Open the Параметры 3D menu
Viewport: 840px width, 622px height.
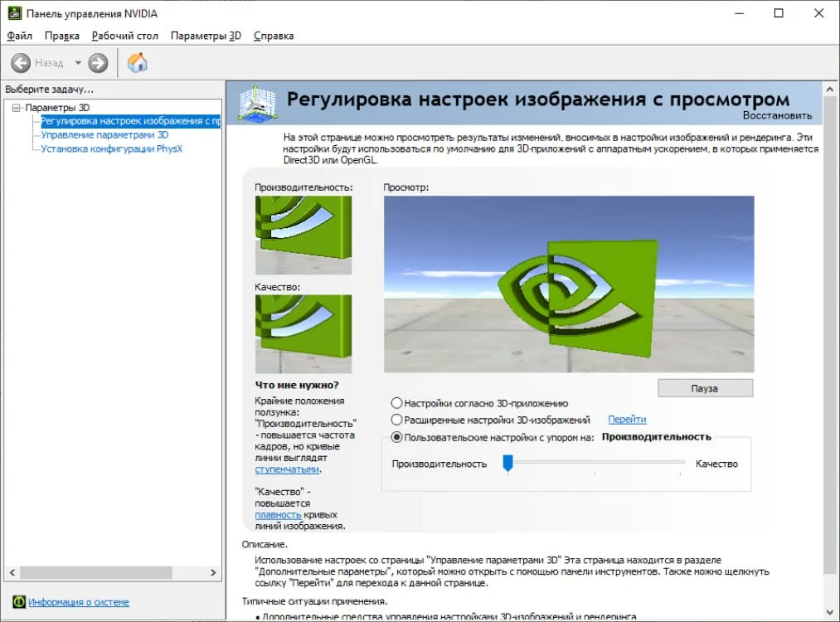point(206,36)
